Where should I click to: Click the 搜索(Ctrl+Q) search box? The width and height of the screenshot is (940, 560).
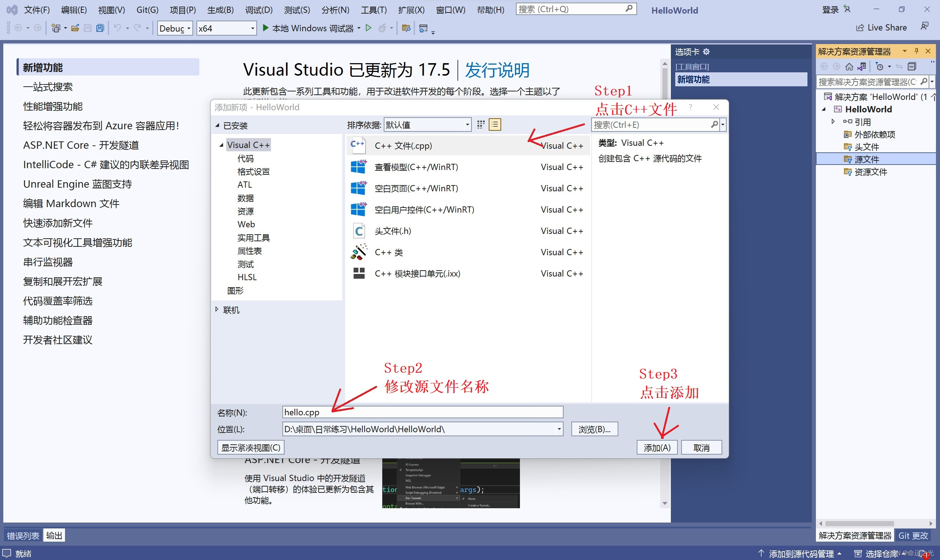coord(576,9)
